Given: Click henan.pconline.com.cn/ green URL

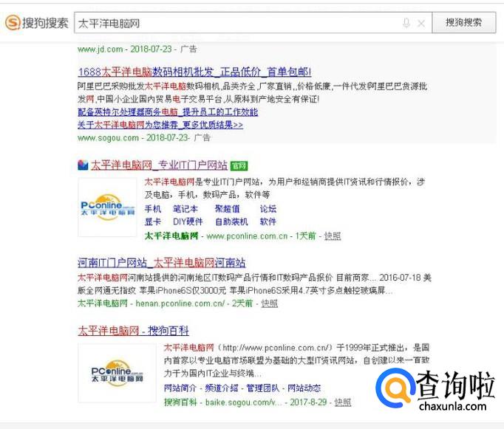Looking at the screenshot, I should click(180, 303).
